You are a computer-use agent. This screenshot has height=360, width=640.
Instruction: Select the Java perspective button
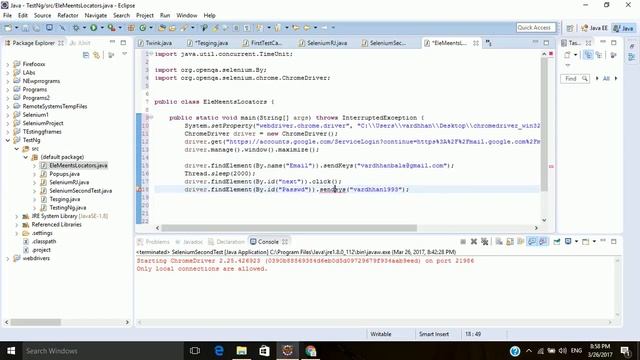tap(624, 28)
